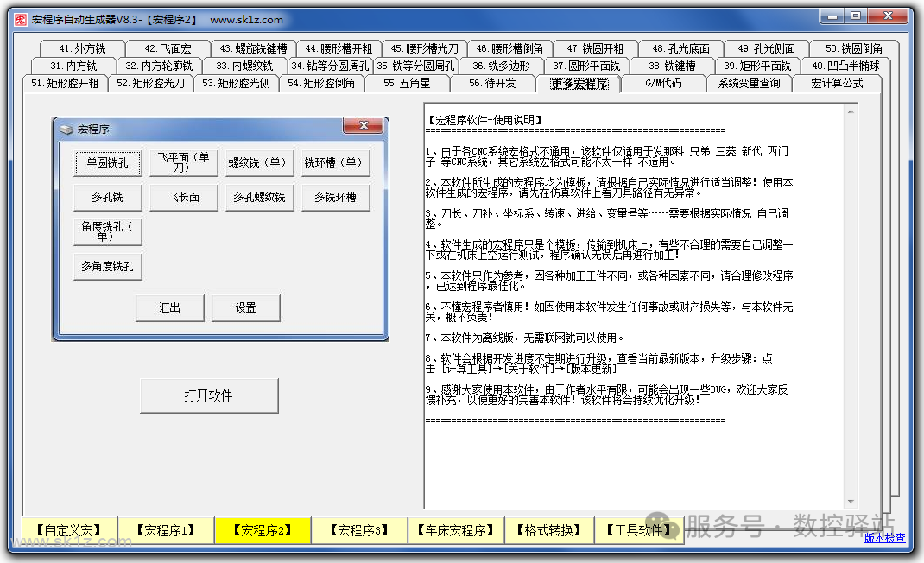Viewport: 924px width, 563px height.
Task: Switch to 【格式转换】 bottom tab
Action: click(549, 530)
